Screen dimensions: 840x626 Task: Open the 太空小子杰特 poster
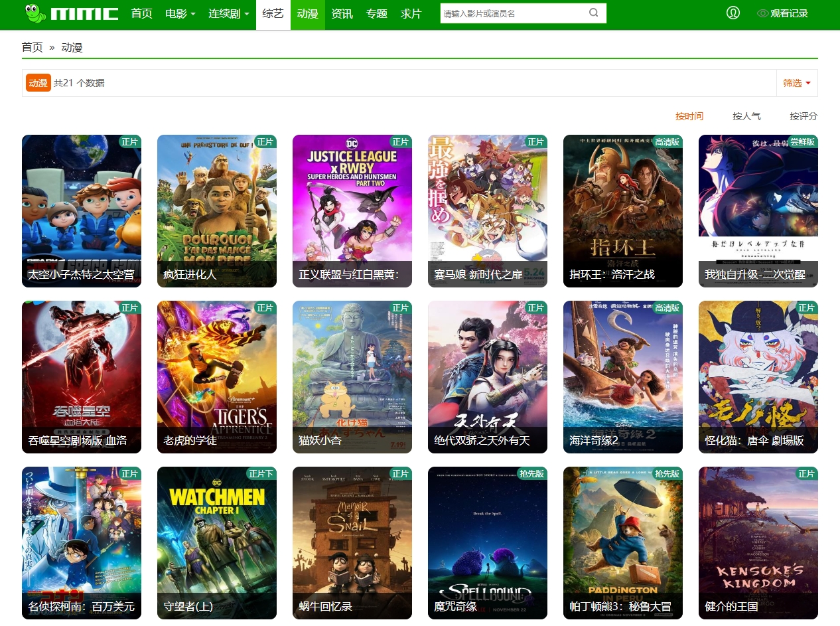tap(82, 211)
